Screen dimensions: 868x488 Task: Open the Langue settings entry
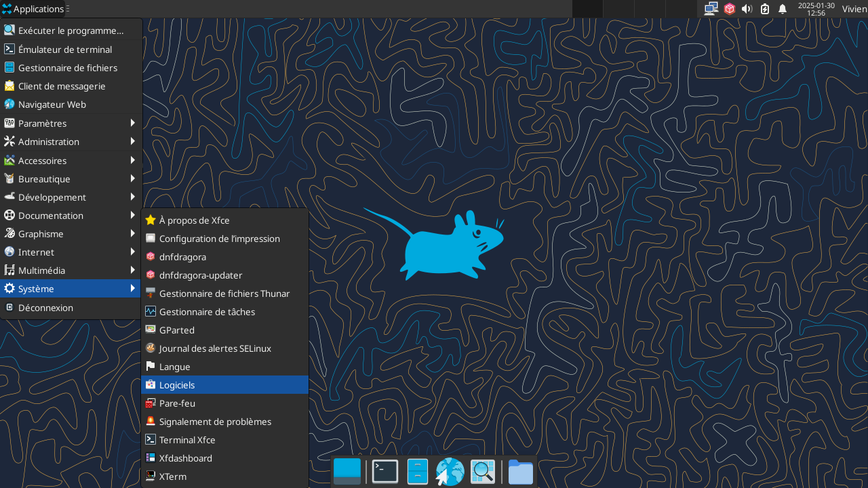point(224,367)
